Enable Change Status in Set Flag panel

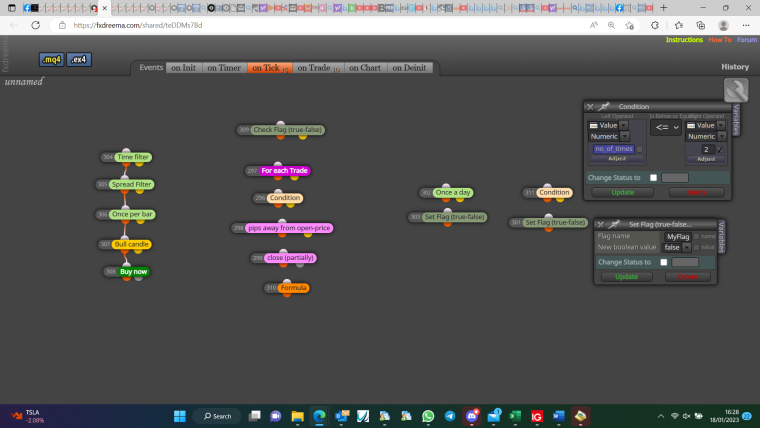[x=664, y=262]
